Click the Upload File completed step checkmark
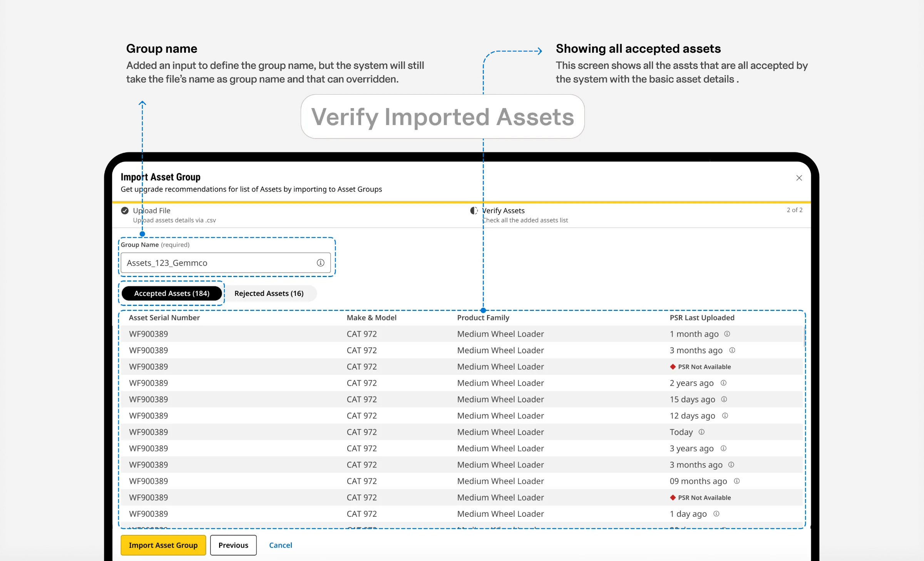Screen dimensions: 924x561 tap(125, 210)
